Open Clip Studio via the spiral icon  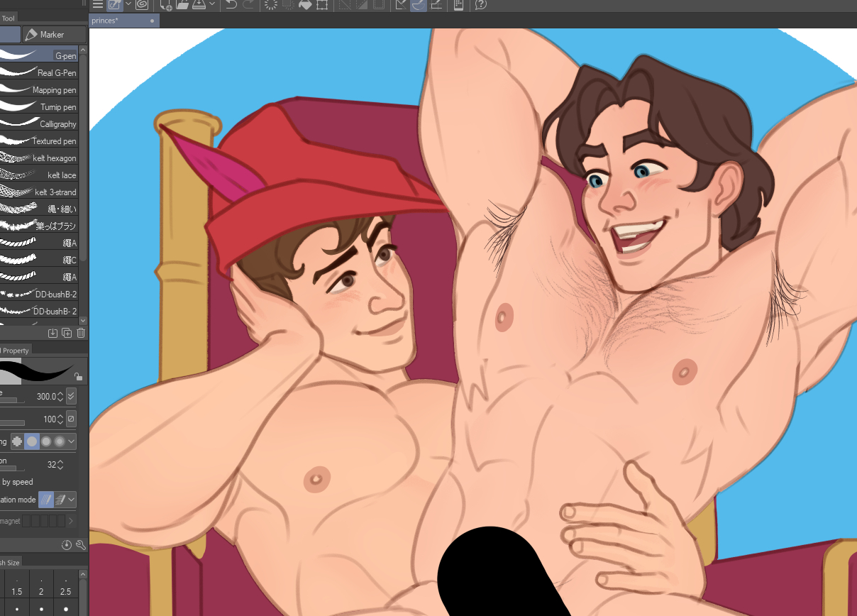(140, 6)
